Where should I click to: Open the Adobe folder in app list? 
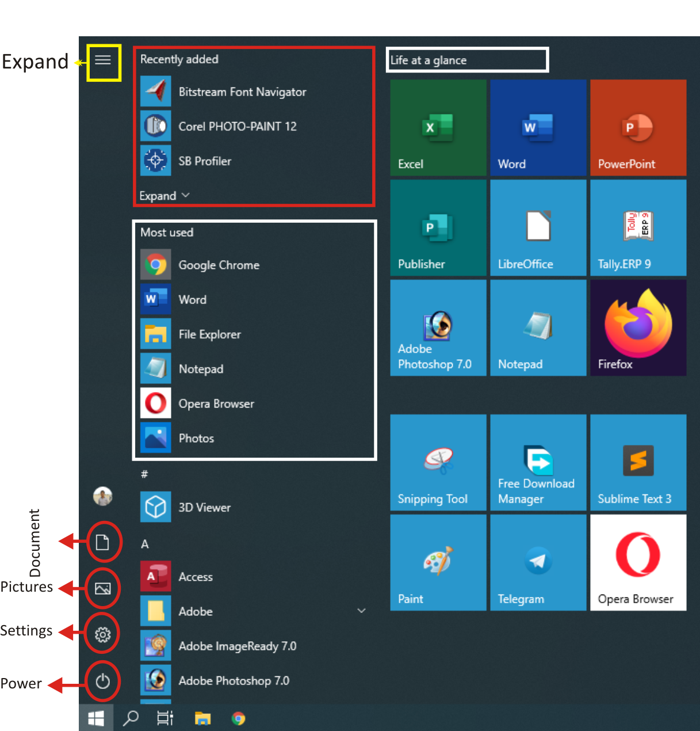tap(255, 611)
